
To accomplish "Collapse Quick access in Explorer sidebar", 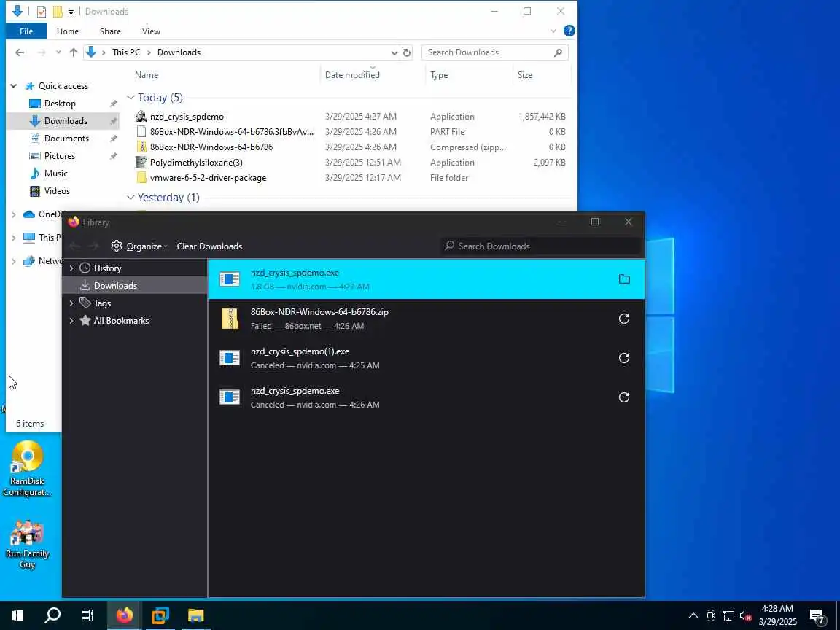I will [x=13, y=86].
